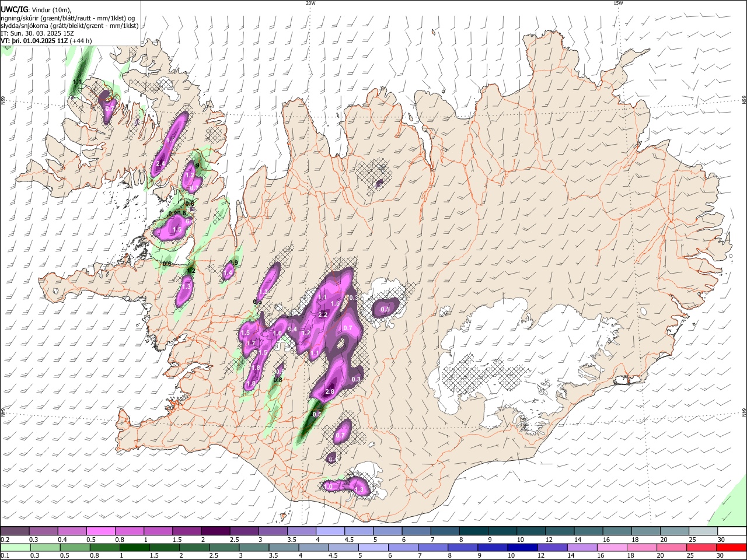Click the 4–4.5 lavender snow legend swatch
The image size is (747, 560).
[x=330, y=531]
